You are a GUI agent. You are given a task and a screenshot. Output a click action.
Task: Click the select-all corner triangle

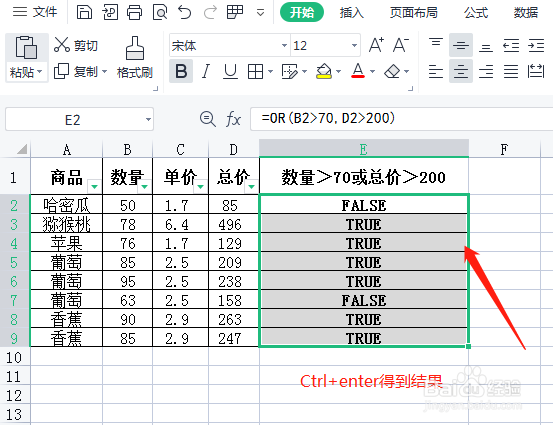[22, 149]
